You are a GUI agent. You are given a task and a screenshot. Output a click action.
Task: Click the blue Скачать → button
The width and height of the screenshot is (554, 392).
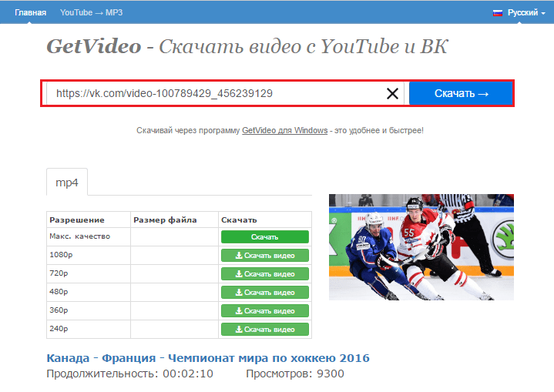tap(461, 94)
